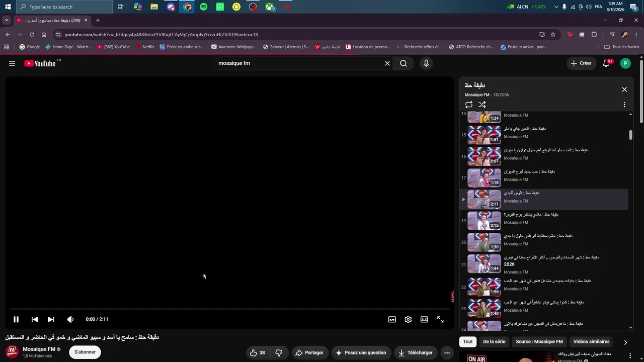Open the browser home page
644x362 pixels.
point(44,35)
